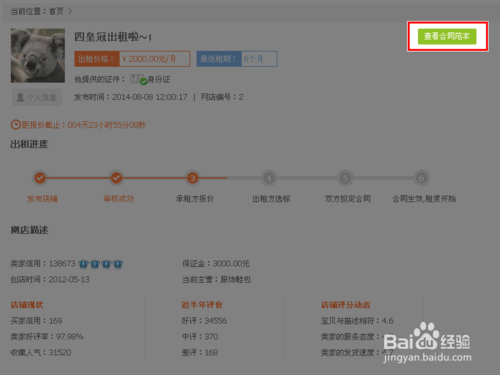Click the 收藏人气:31520 text

pos(41,352)
